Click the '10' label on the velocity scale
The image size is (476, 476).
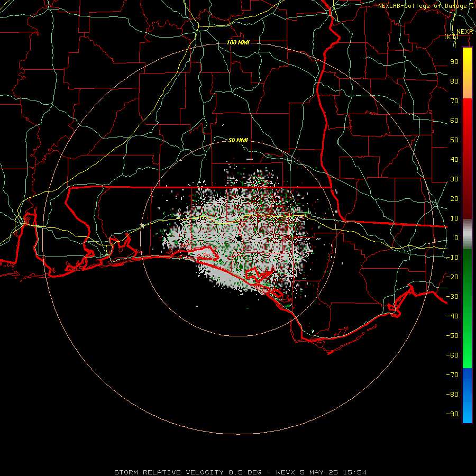click(x=454, y=218)
